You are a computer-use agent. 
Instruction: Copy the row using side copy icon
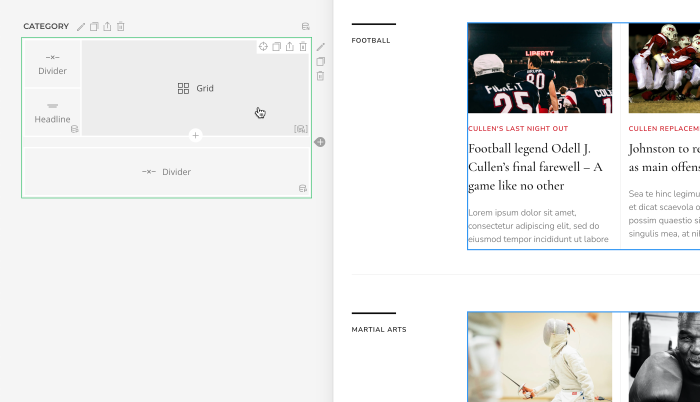321,62
